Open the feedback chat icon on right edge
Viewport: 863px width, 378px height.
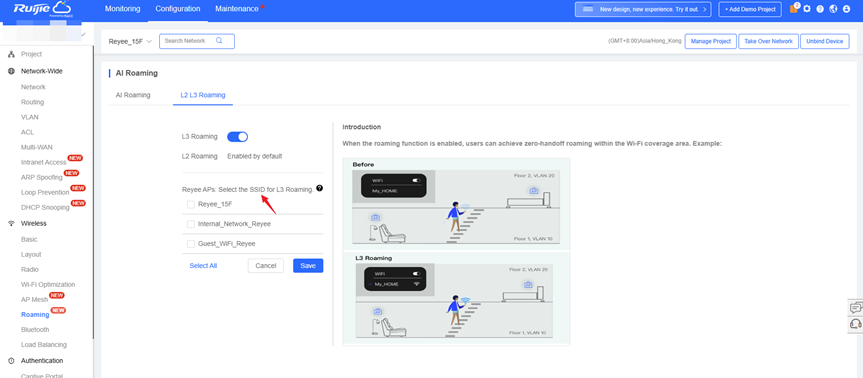[856, 308]
